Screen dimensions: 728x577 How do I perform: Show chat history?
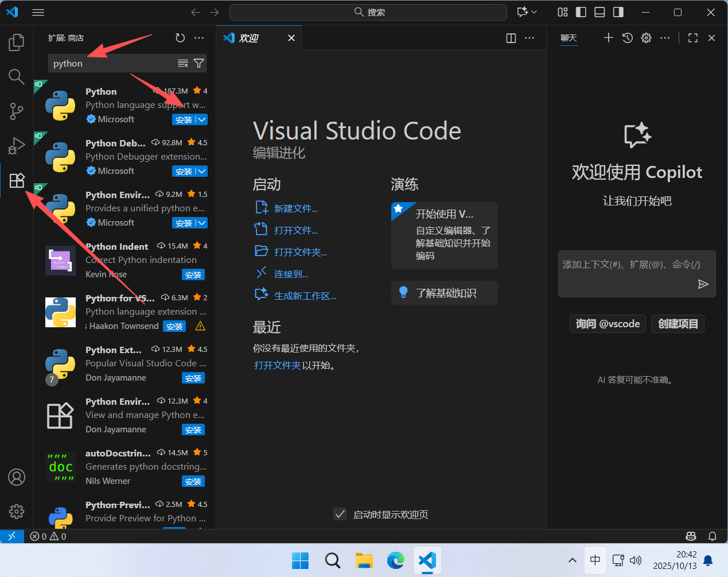click(628, 38)
